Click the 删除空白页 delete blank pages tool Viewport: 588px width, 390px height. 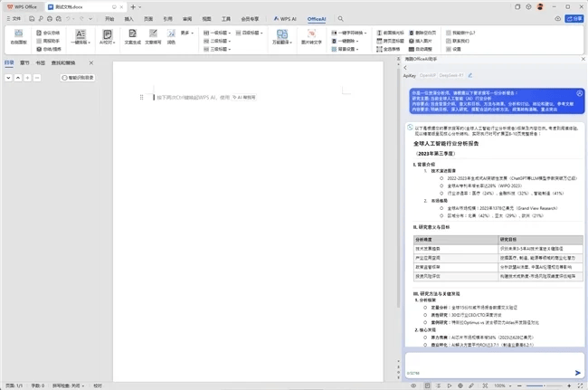tap(422, 33)
